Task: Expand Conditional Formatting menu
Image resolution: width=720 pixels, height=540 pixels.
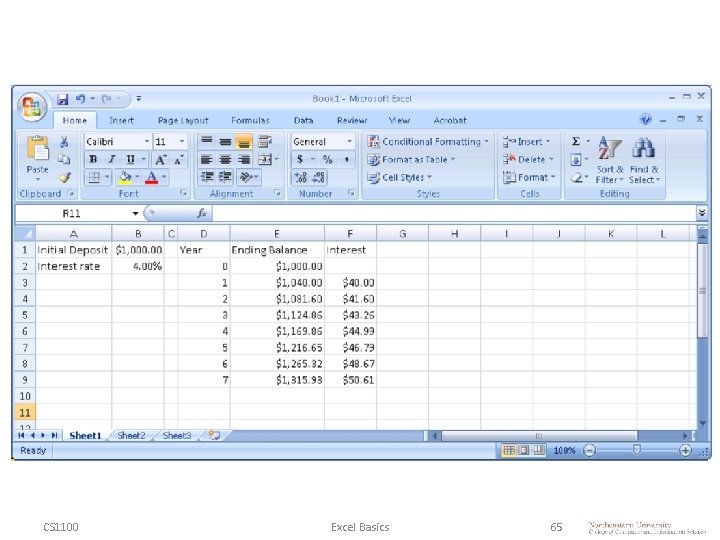Action: click(x=428, y=142)
